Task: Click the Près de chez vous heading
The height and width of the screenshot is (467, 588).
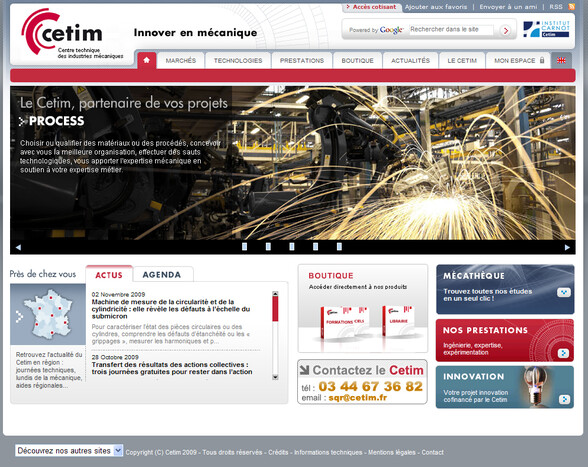Action: [x=43, y=274]
